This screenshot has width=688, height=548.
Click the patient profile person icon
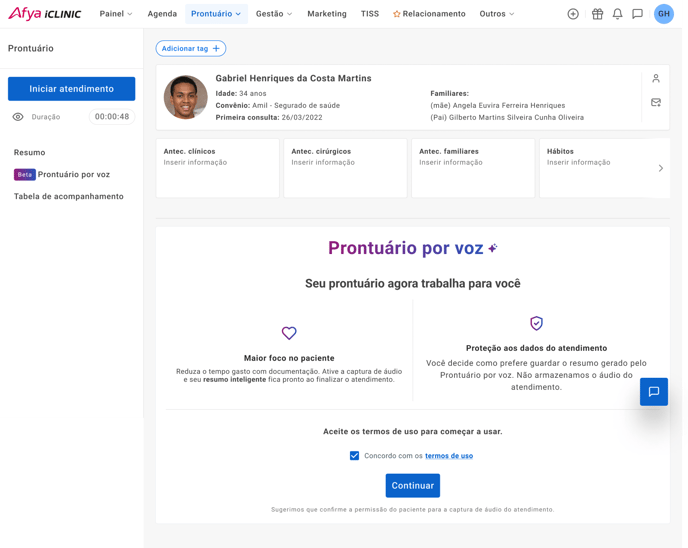(656, 78)
